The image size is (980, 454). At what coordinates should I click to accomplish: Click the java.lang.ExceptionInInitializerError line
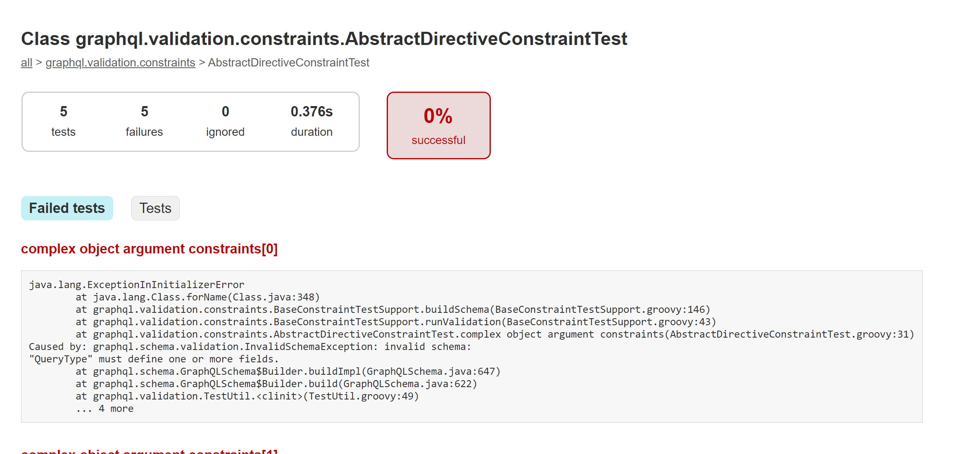point(137,285)
